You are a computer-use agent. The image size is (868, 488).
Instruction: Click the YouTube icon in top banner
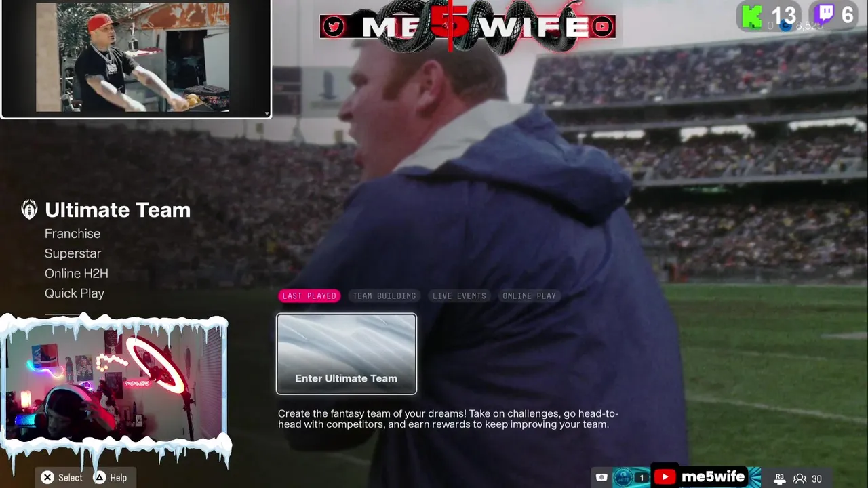tap(601, 26)
